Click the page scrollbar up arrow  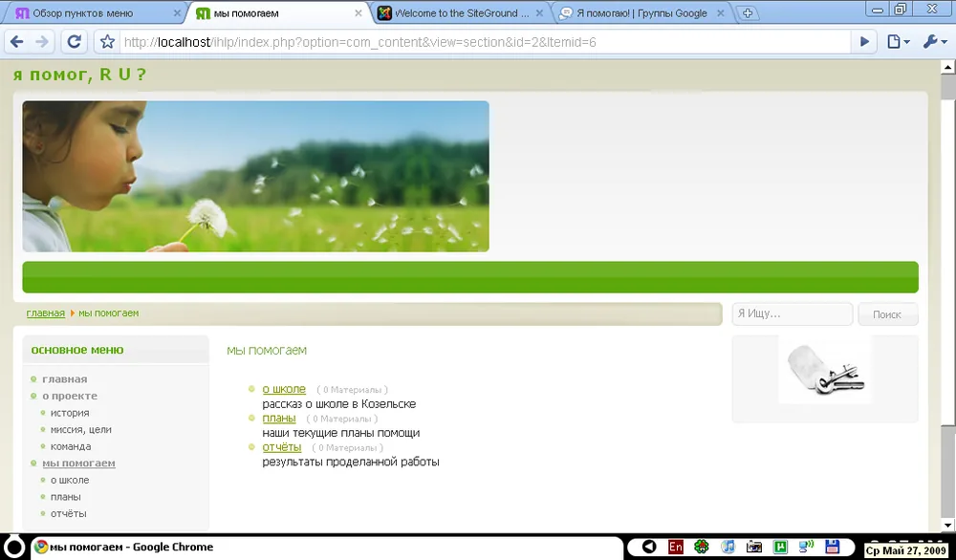click(x=947, y=67)
